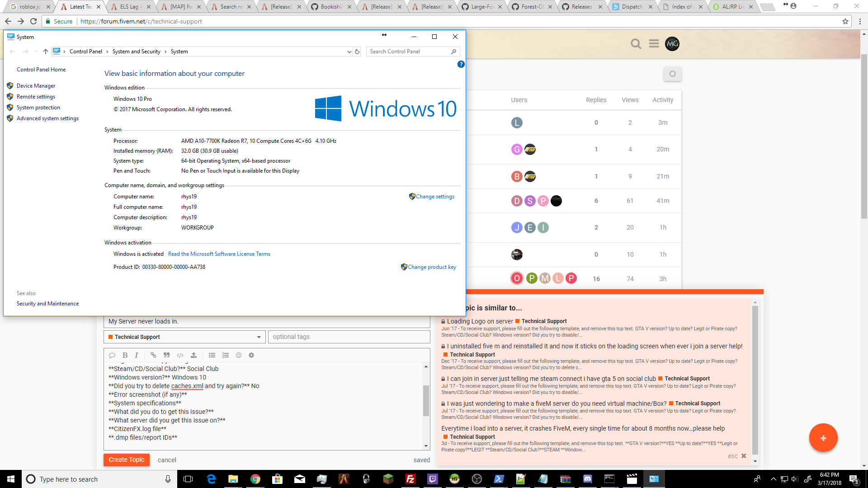Click the italic formatting icon
Screen dimensions: 868x488
click(x=136, y=355)
